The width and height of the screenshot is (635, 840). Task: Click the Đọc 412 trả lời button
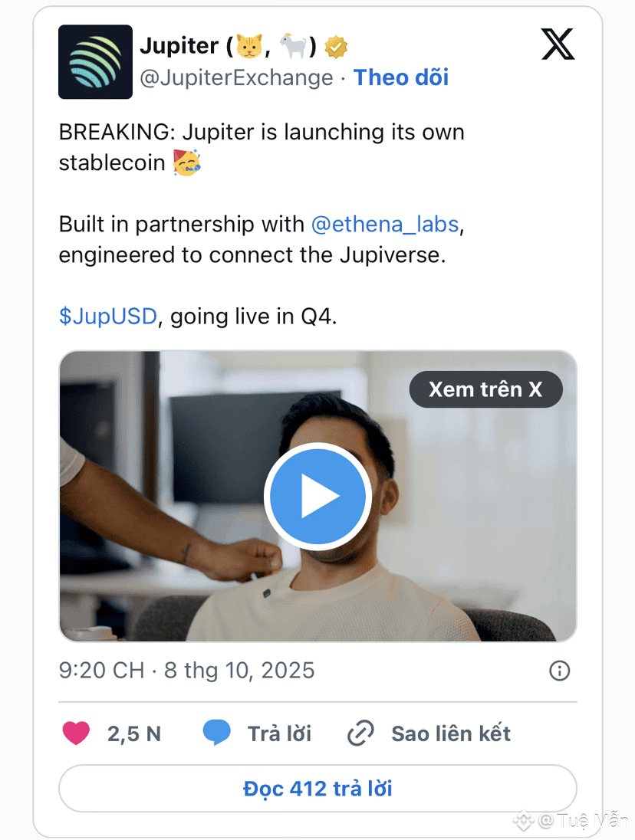(x=317, y=789)
